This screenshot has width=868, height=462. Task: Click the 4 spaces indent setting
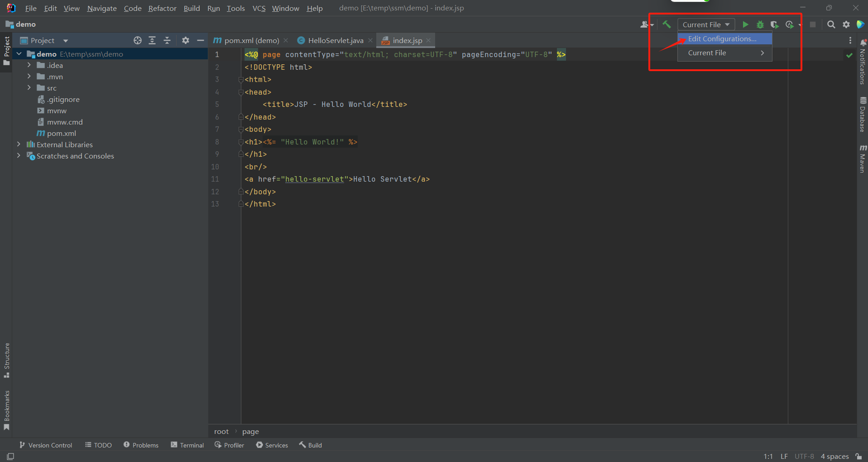[x=834, y=456]
